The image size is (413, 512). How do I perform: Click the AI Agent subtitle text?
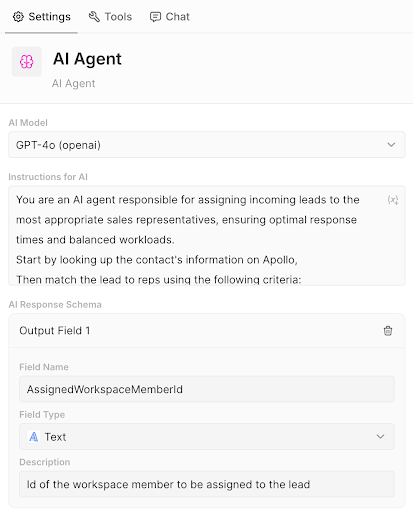(74, 83)
